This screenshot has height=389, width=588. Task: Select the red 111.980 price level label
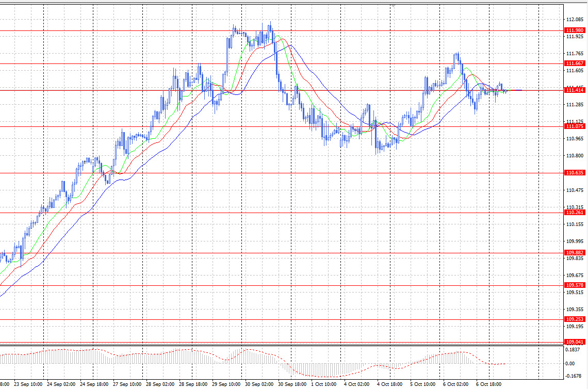point(575,30)
